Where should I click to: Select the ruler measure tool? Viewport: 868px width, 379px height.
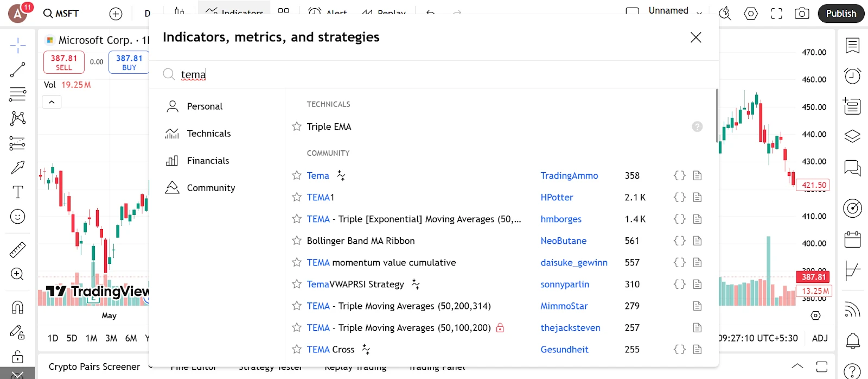[x=17, y=250]
